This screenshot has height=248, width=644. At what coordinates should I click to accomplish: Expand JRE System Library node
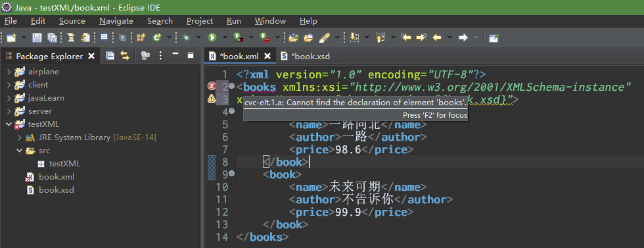pos(19,137)
